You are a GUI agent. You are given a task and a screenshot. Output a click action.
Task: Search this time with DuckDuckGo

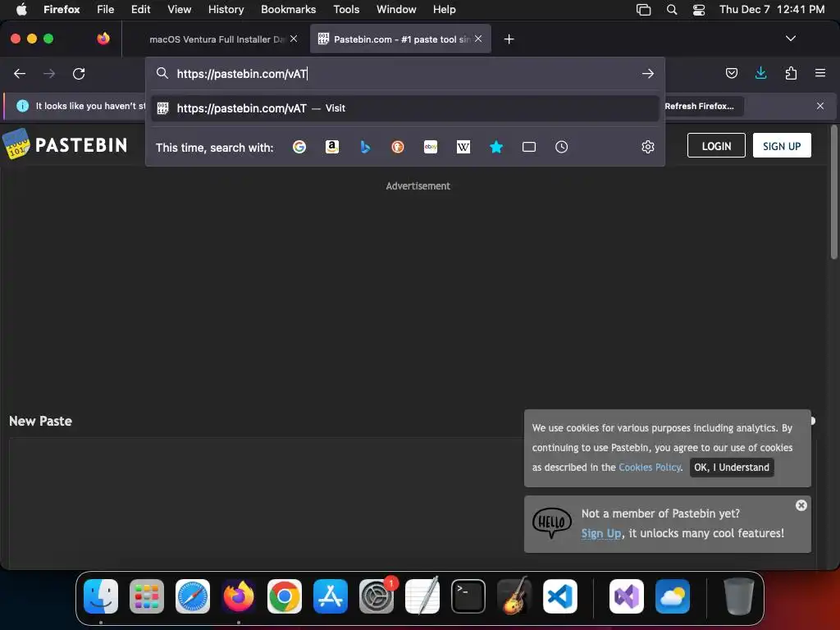(398, 147)
